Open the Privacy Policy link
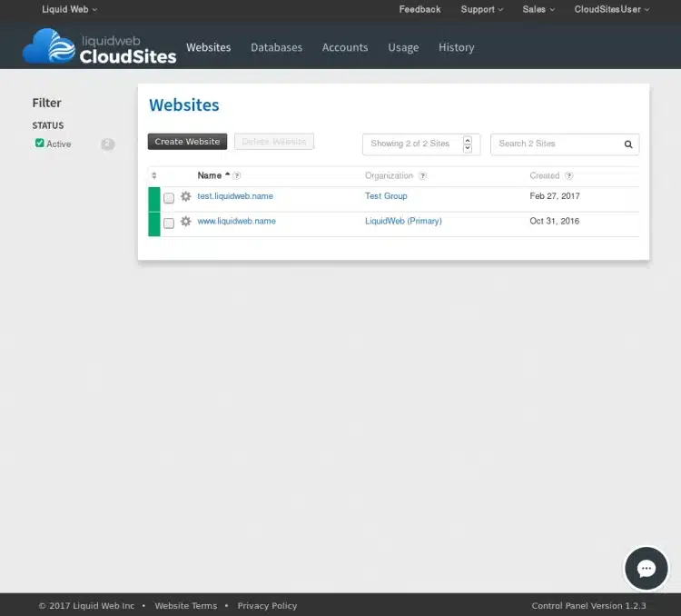 tap(267, 606)
